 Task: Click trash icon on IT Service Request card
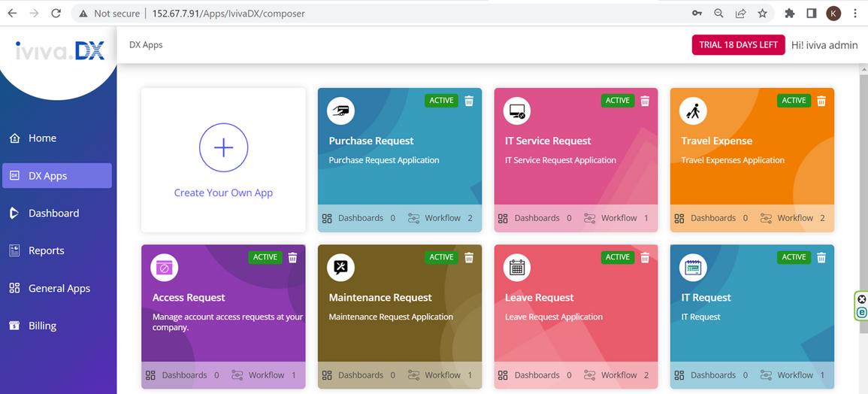coord(645,101)
